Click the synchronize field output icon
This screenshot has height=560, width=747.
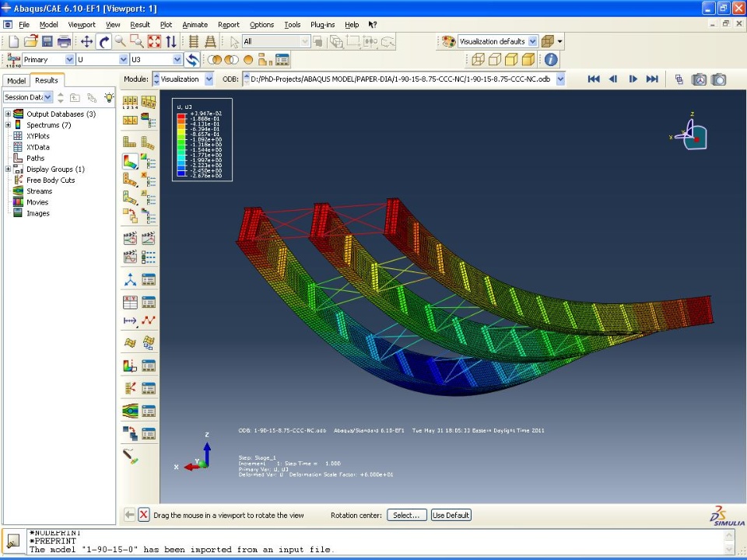point(192,60)
